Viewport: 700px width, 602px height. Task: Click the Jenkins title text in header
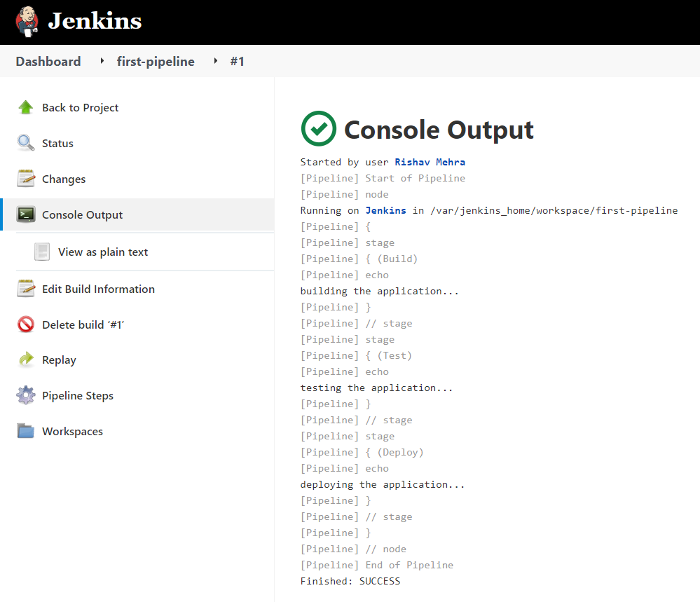click(x=95, y=21)
